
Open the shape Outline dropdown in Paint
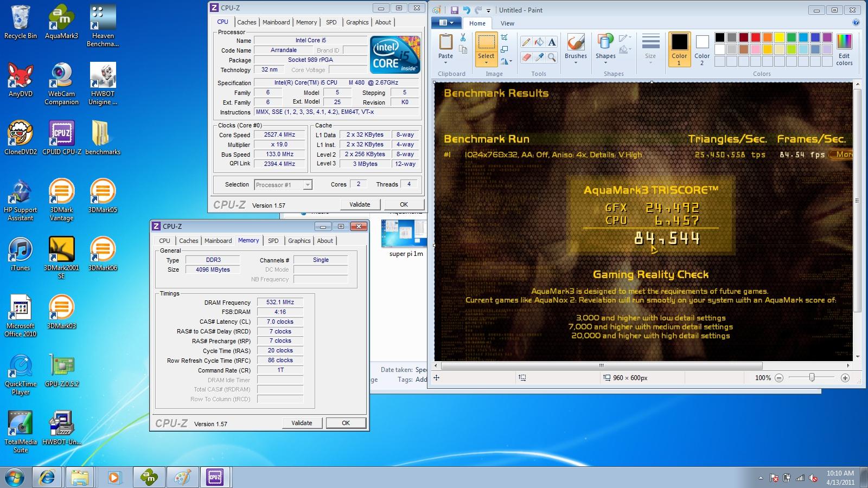(x=625, y=38)
